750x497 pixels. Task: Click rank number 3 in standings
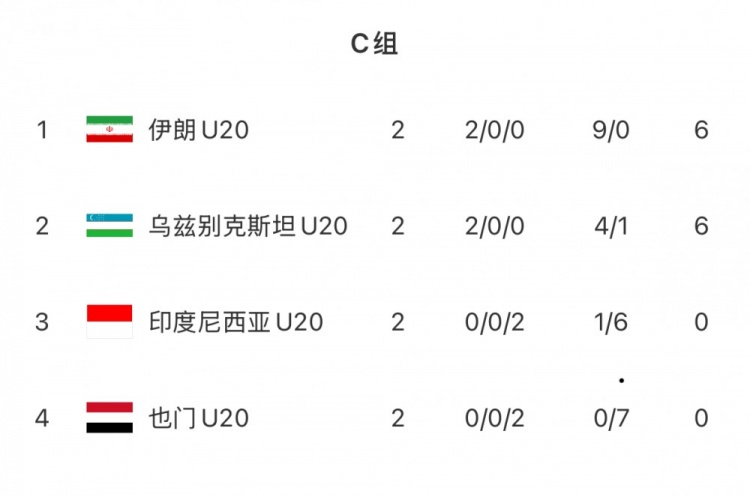click(42, 322)
